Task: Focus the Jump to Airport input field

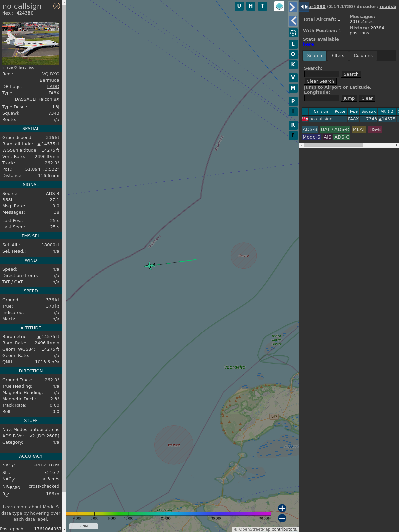Action: 322,98
